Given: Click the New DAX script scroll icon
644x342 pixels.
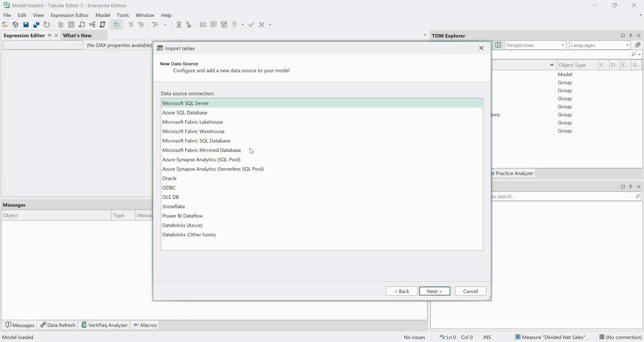Looking at the screenshot, I should (103, 25).
